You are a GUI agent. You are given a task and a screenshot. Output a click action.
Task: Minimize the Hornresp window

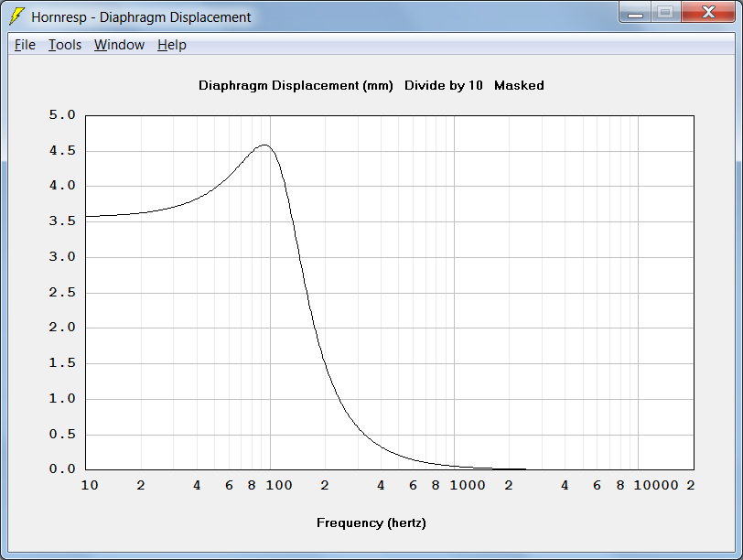[x=635, y=13]
